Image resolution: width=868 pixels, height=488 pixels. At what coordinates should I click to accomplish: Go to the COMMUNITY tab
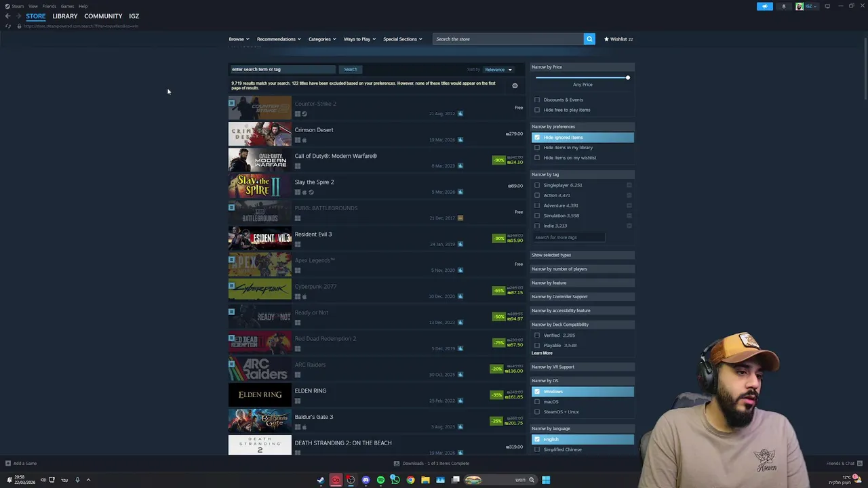[x=103, y=16]
